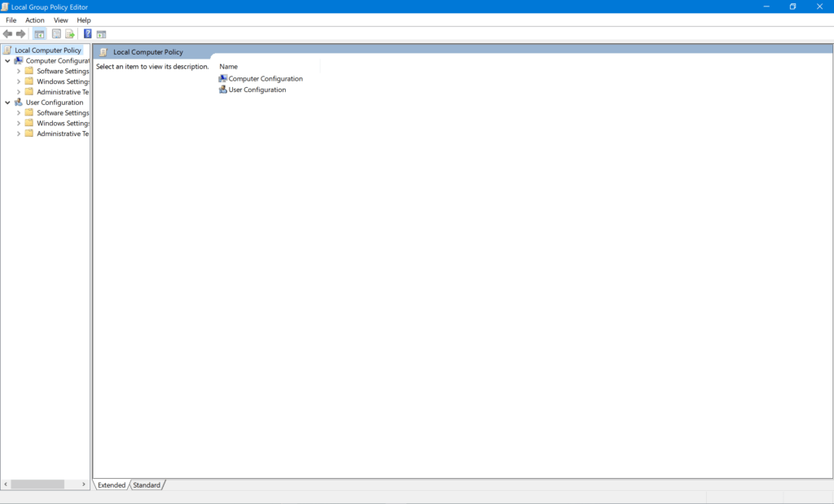
Task: Click the User Configuration icon in the tree
Action: (19, 102)
